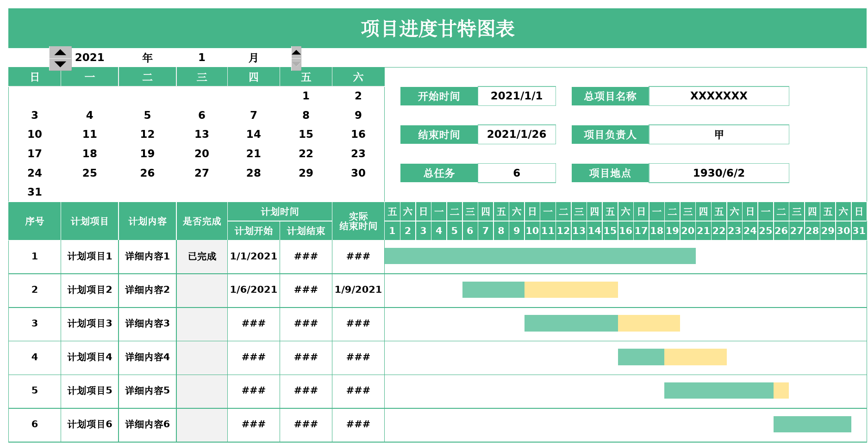Click the 计划项目 column header

tap(89, 221)
